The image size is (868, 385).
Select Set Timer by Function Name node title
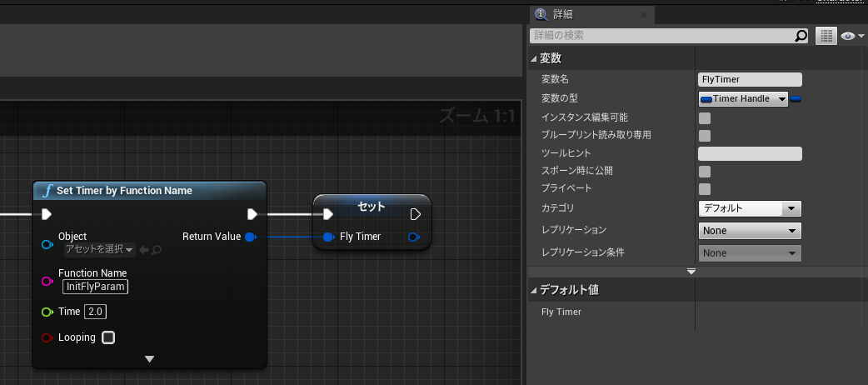pyautogui.click(x=125, y=191)
